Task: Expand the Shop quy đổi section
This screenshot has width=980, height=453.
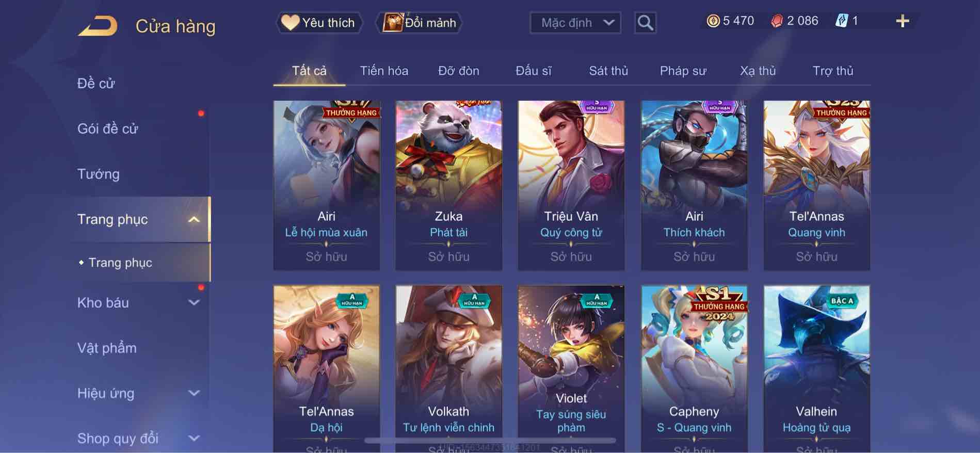Action: point(194,439)
